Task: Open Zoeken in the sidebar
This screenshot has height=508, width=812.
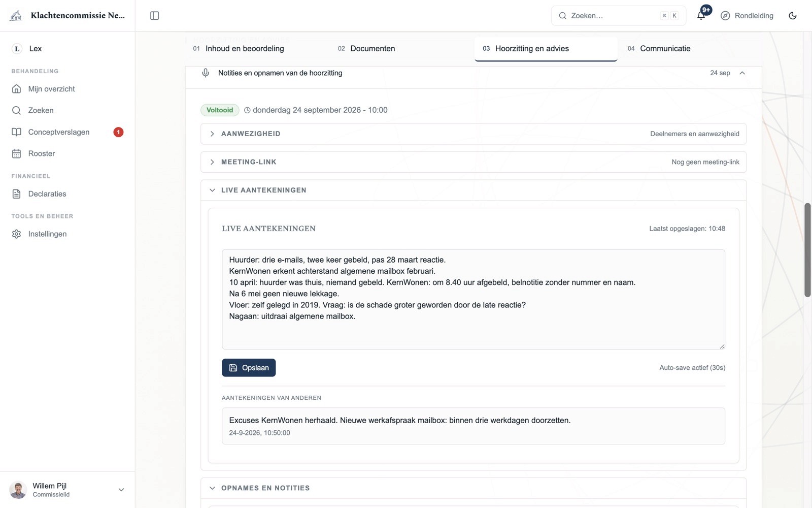Action: (67, 110)
